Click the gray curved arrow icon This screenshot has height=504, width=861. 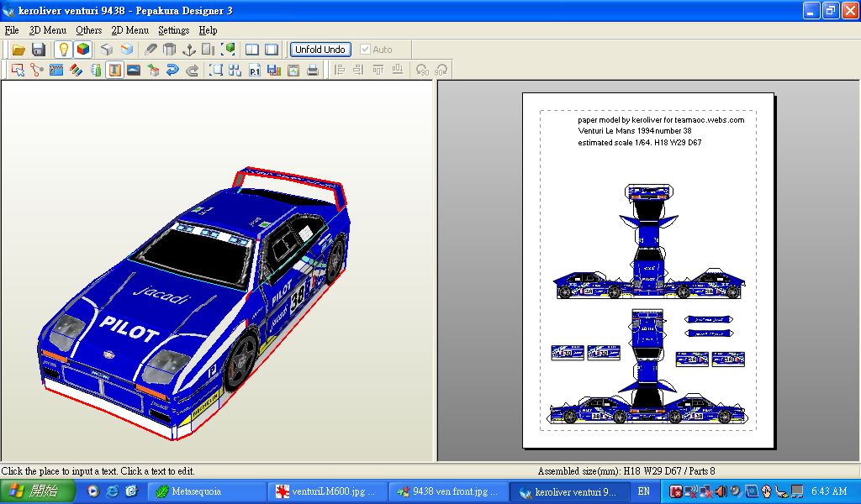click(x=192, y=71)
